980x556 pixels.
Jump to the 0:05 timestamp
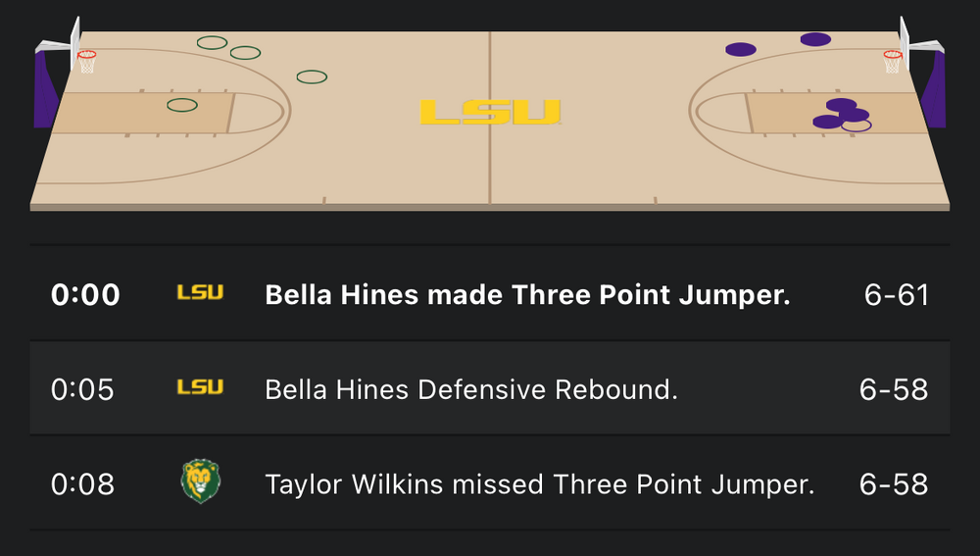[82, 389]
